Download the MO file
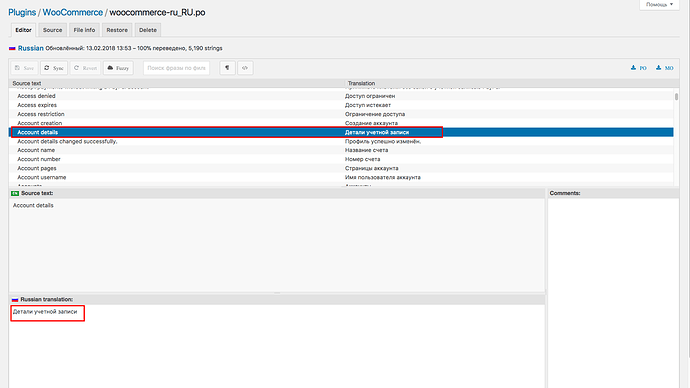The image size is (690, 388). 664,68
